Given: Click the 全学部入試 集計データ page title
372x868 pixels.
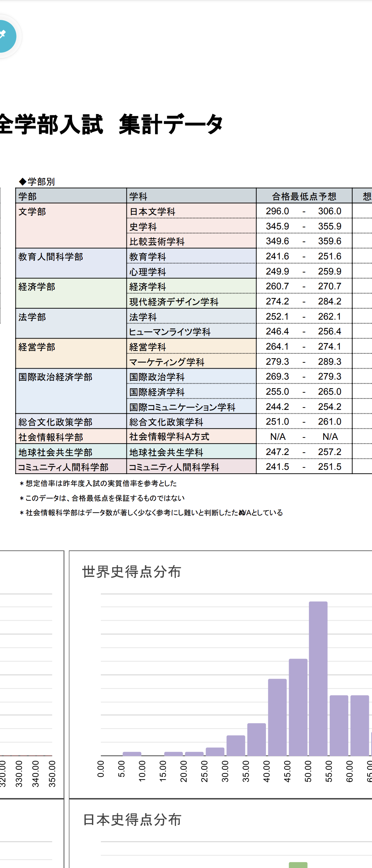Looking at the screenshot, I should [x=111, y=125].
